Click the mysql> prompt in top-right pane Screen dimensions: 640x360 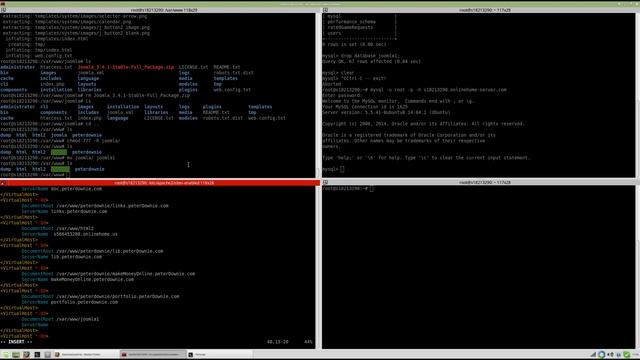click(x=330, y=169)
